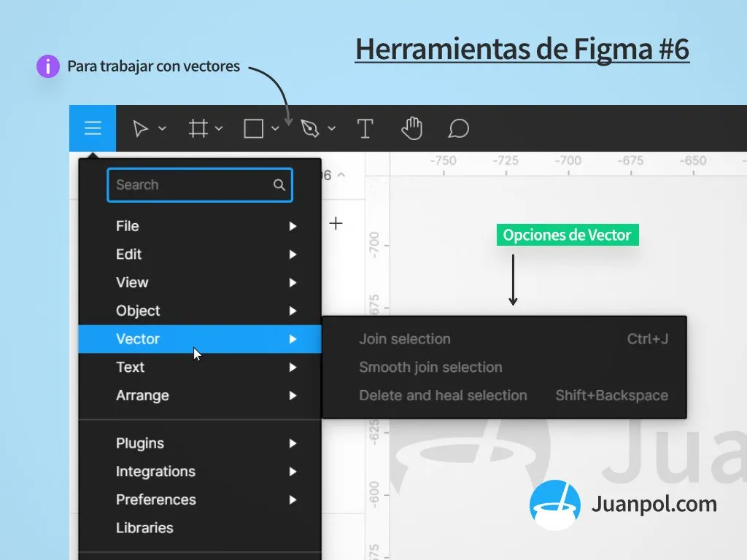This screenshot has height=560, width=747.
Task: Choose Join selection in Vector submenu
Action: (505, 339)
